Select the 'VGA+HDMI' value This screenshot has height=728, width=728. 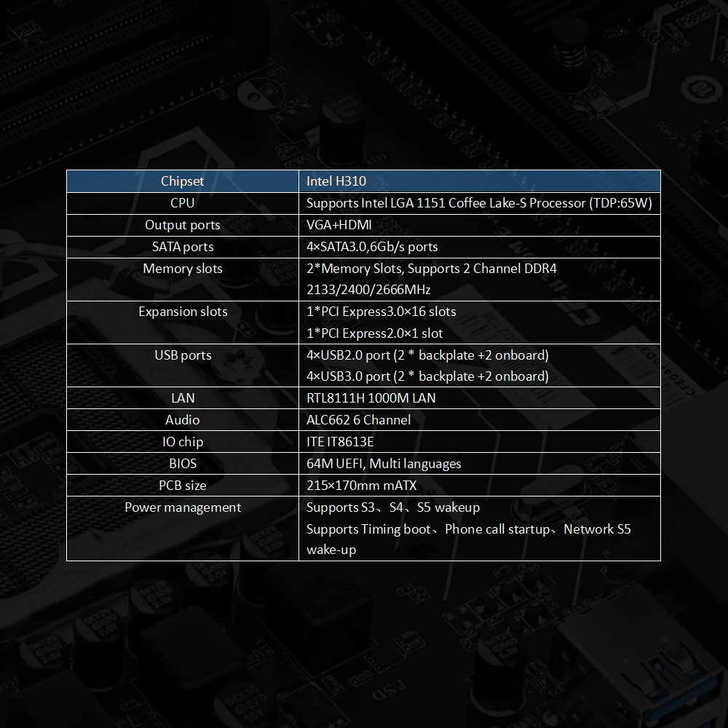(x=339, y=225)
